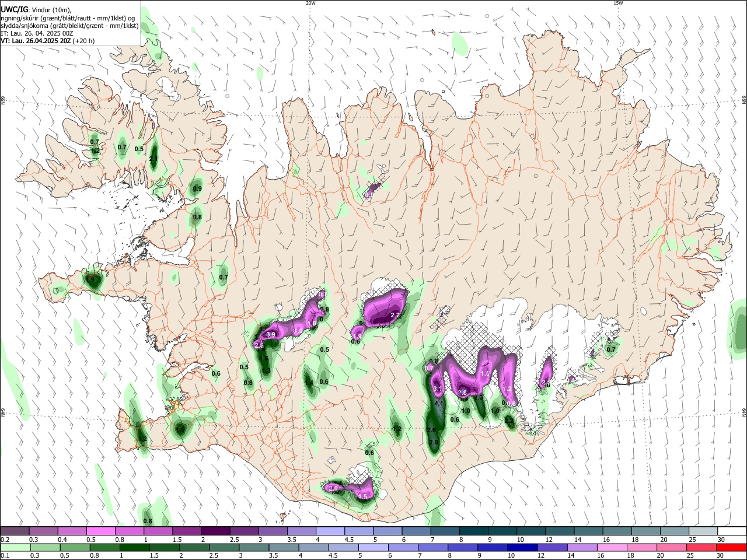Click the 20W longitude label
This screenshot has height=560, width=747.
click(310, 3)
